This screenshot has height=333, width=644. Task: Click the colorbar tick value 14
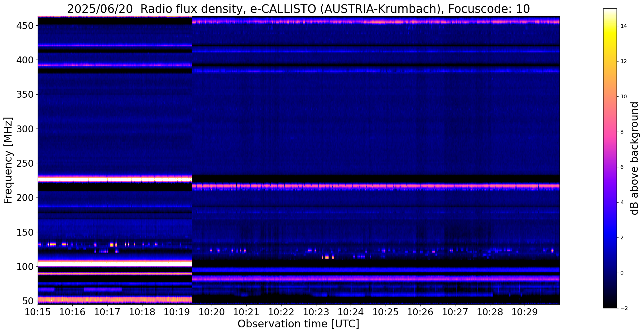coord(623,26)
